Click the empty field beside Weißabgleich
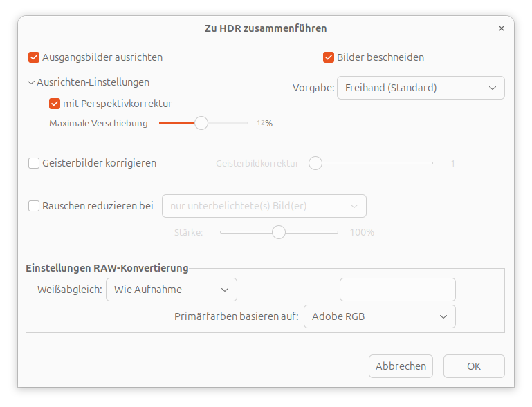The width and height of the screenshot is (532, 407). (x=397, y=290)
